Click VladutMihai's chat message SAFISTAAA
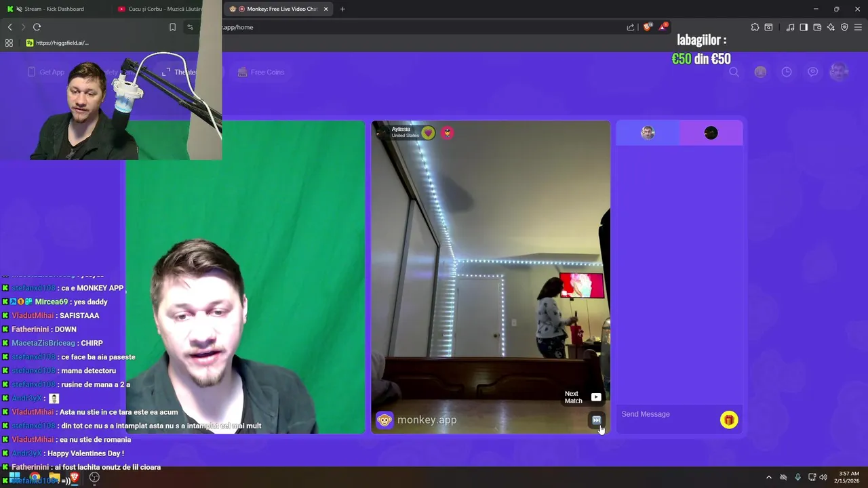This screenshot has height=488, width=868. (79, 316)
